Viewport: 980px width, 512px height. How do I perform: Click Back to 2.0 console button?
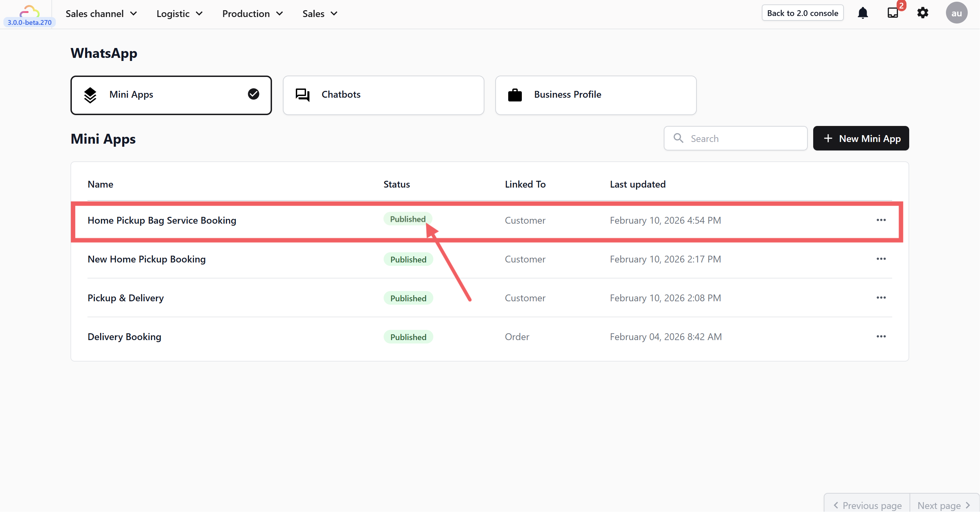point(802,13)
